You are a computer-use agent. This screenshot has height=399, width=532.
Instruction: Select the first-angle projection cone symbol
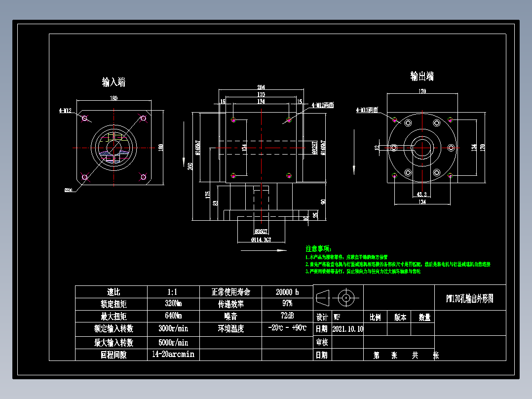point(323,297)
